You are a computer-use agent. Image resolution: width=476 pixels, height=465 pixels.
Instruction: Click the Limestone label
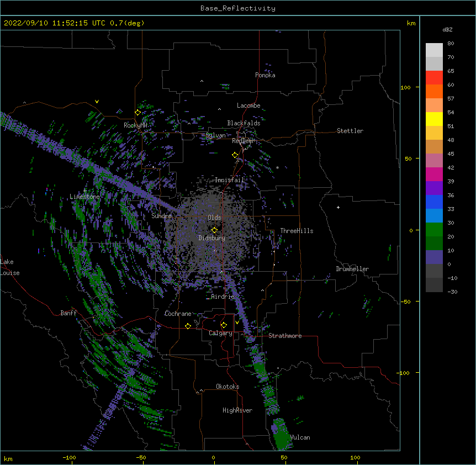(84, 197)
